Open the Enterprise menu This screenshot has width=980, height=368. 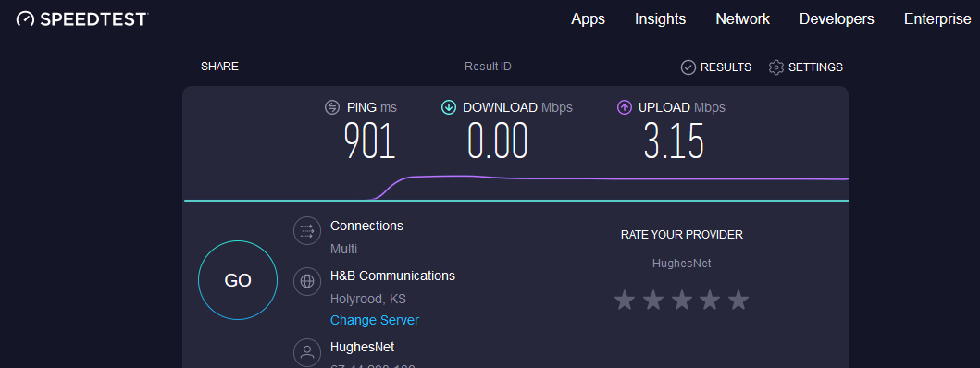click(937, 19)
